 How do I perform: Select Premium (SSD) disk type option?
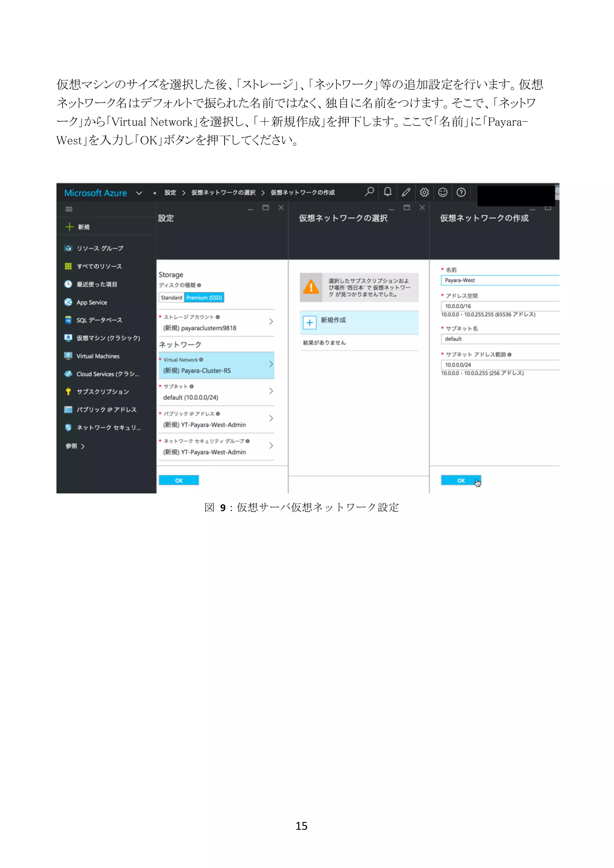point(204,297)
